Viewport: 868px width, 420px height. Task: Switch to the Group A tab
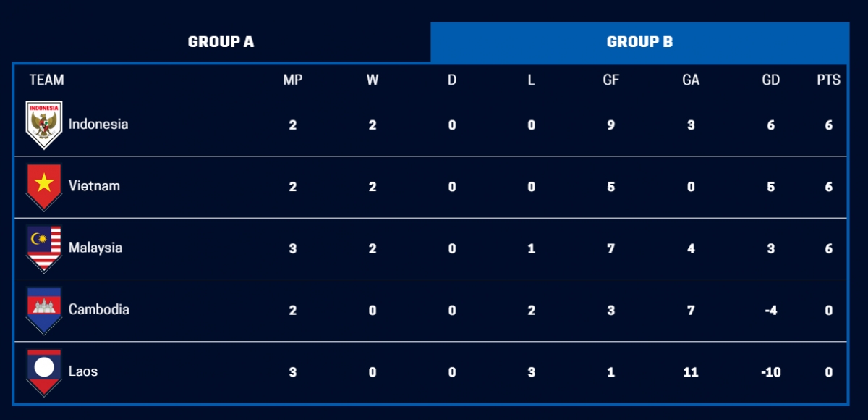(221, 42)
